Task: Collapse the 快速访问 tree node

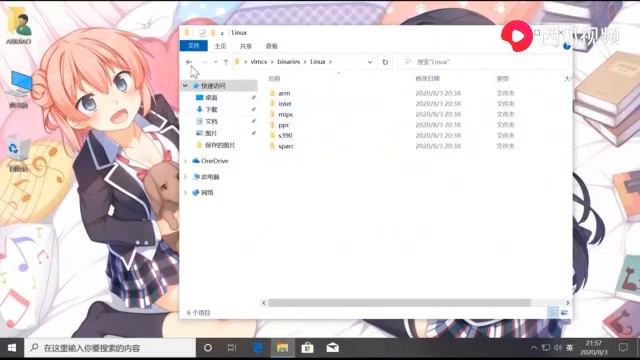Action: [185, 86]
